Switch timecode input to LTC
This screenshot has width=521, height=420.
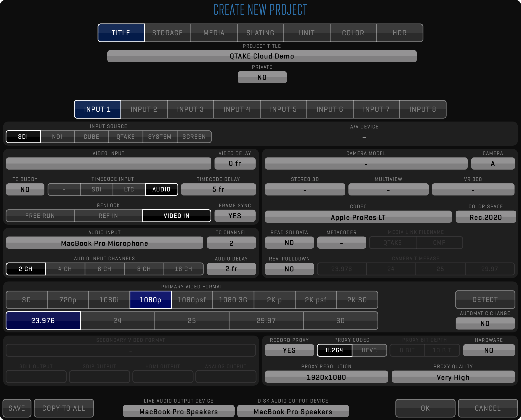tap(129, 189)
